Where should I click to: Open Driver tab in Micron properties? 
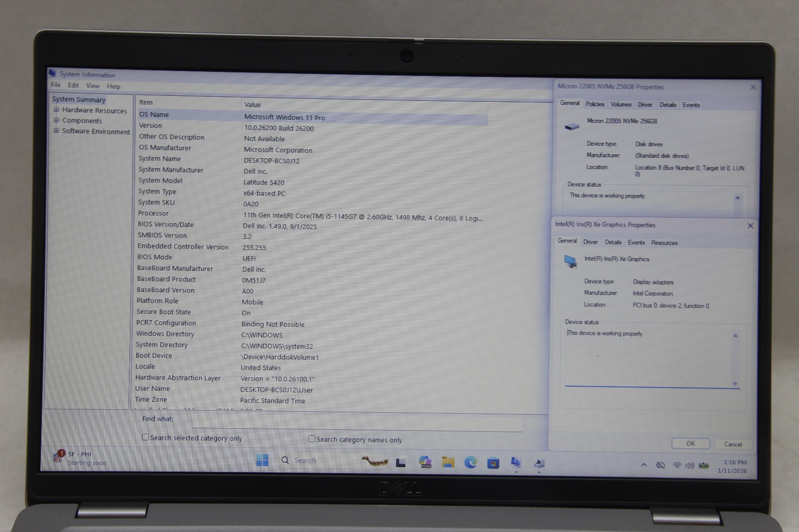pos(645,105)
